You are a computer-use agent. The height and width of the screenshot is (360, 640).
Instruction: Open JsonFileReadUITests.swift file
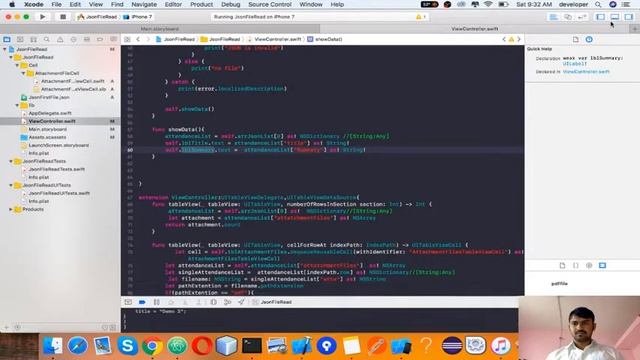pos(59,193)
